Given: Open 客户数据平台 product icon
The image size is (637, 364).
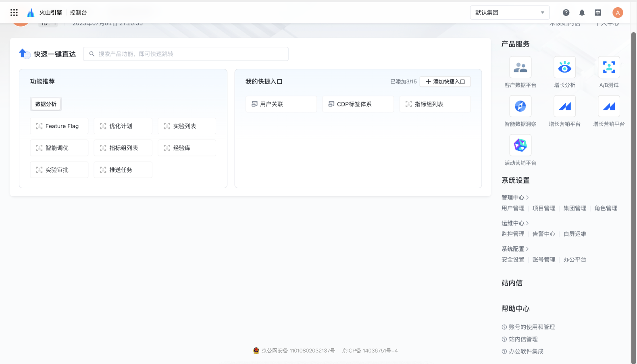Looking at the screenshot, I should tap(520, 67).
